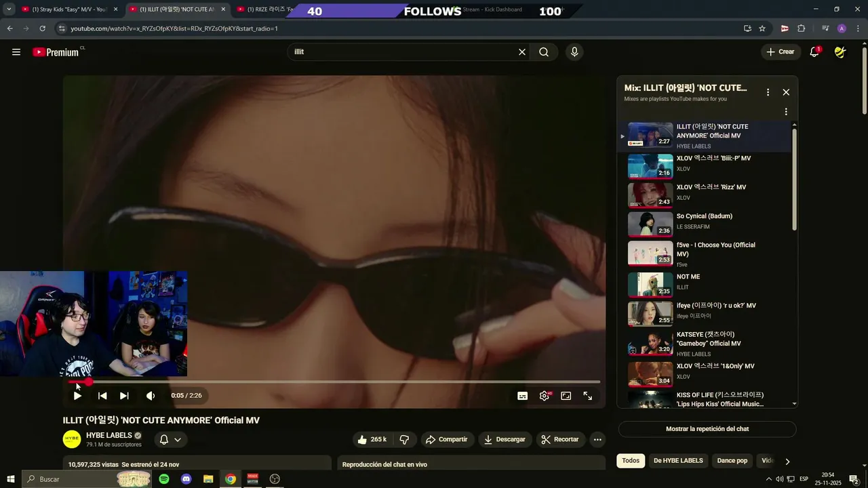Screen dimensions: 868x488
Task: Toggle subtitles in the player
Action: 523,396
